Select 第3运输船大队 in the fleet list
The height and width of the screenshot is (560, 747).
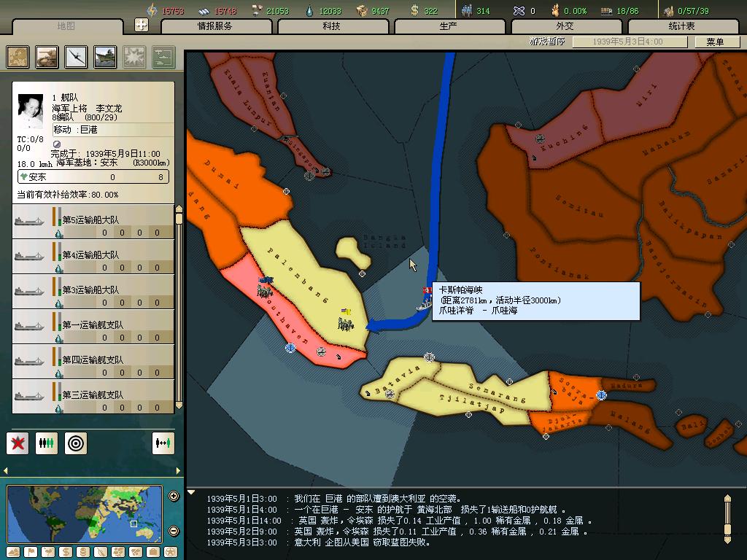[x=93, y=292]
